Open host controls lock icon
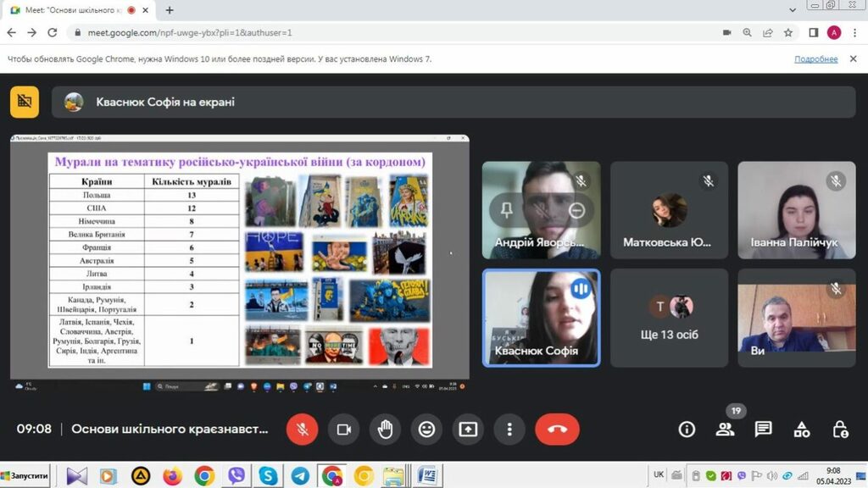868x488 pixels. (x=840, y=430)
